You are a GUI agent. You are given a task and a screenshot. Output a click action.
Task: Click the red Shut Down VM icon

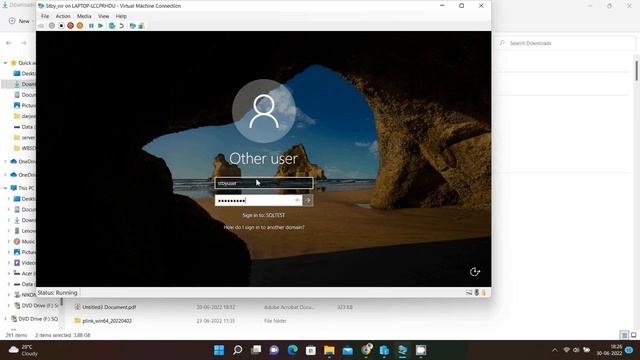pos(70,26)
